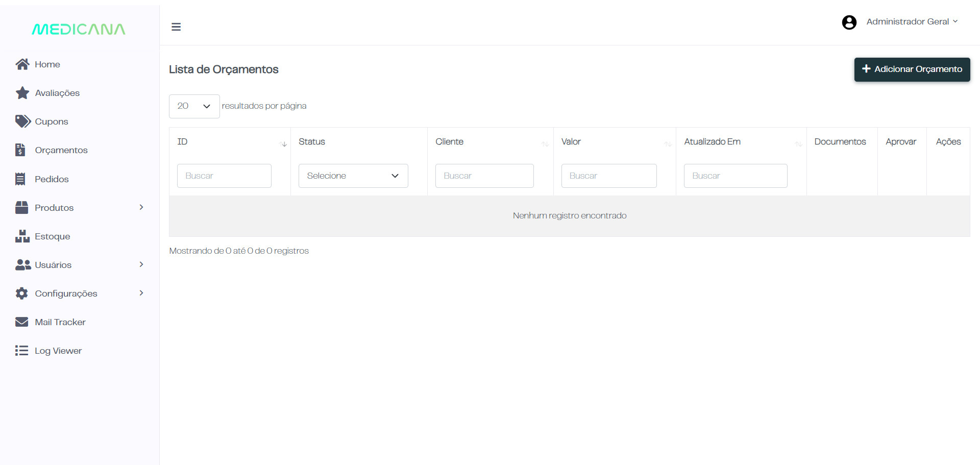This screenshot has width=980, height=465.
Task: Expand the Produtos submenu
Action: 141,207
